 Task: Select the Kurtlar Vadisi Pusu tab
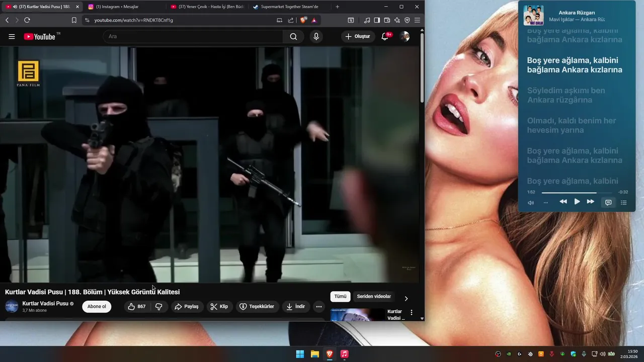pos(41,7)
